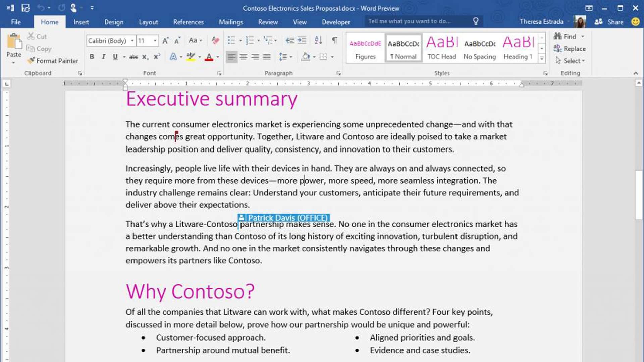This screenshot has width=644, height=362.
Task: Toggle Strikethrough formatting
Action: [133, 57]
